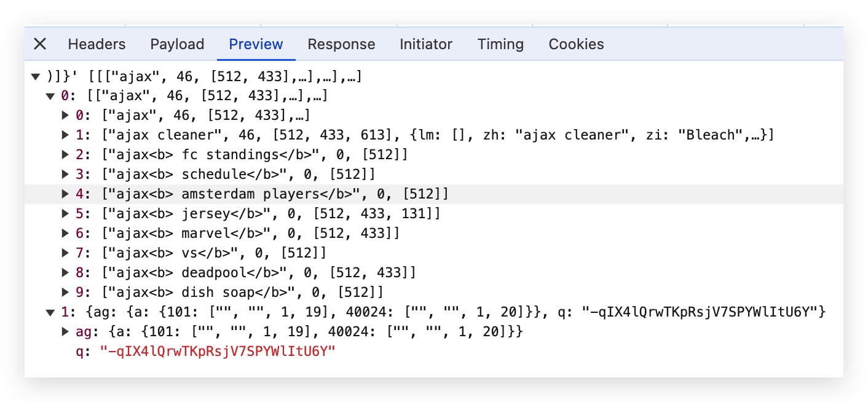Close the request details panel
This screenshot has height=402, width=868.
40,44
